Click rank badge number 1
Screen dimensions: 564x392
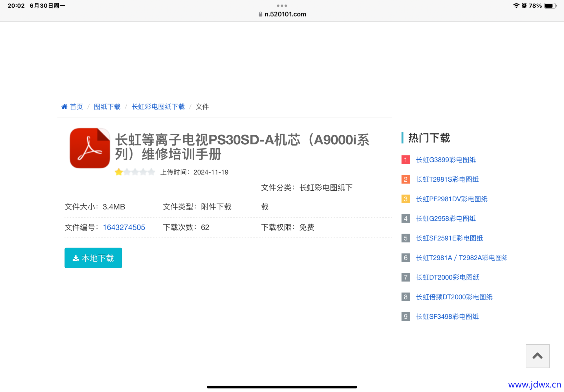[x=406, y=160]
